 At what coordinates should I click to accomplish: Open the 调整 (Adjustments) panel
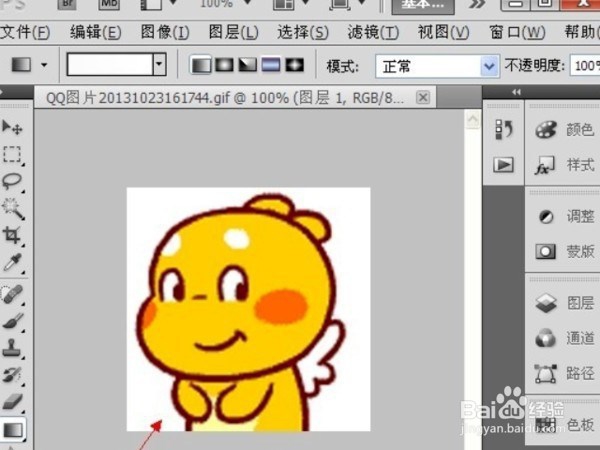click(x=564, y=217)
